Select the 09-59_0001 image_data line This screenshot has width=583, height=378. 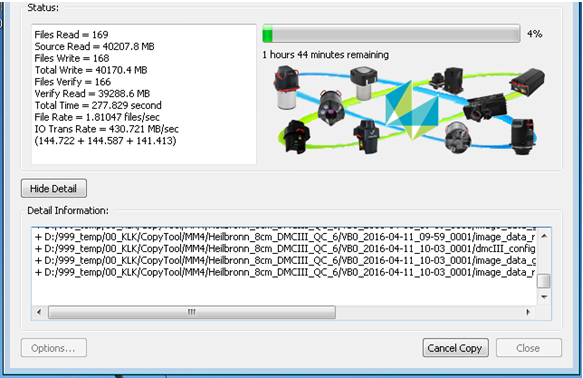pos(285,237)
